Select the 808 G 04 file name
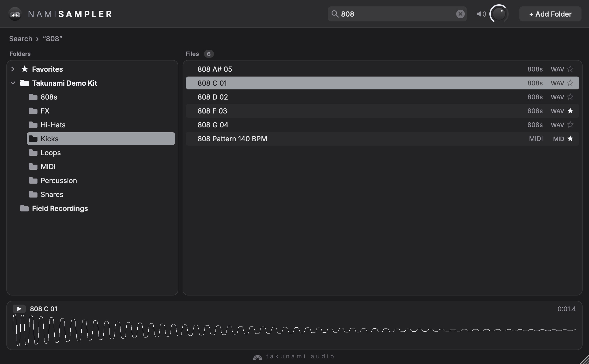This screenshot has width=589, height=364. tap(213, 125)
